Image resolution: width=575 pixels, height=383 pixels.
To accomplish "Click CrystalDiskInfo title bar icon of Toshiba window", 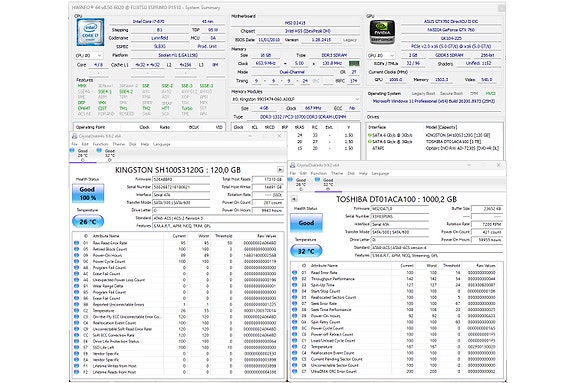I will click(292, 165).
